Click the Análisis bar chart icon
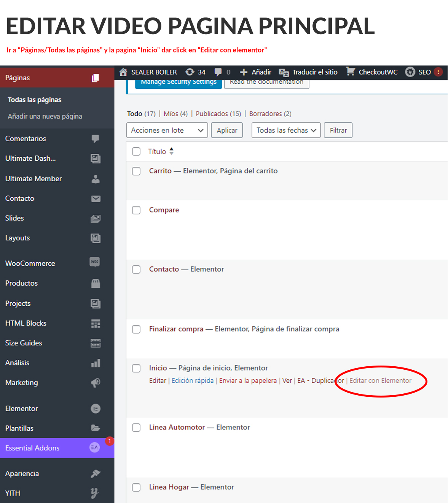The image size is (448, 503). tap(96, 363)
